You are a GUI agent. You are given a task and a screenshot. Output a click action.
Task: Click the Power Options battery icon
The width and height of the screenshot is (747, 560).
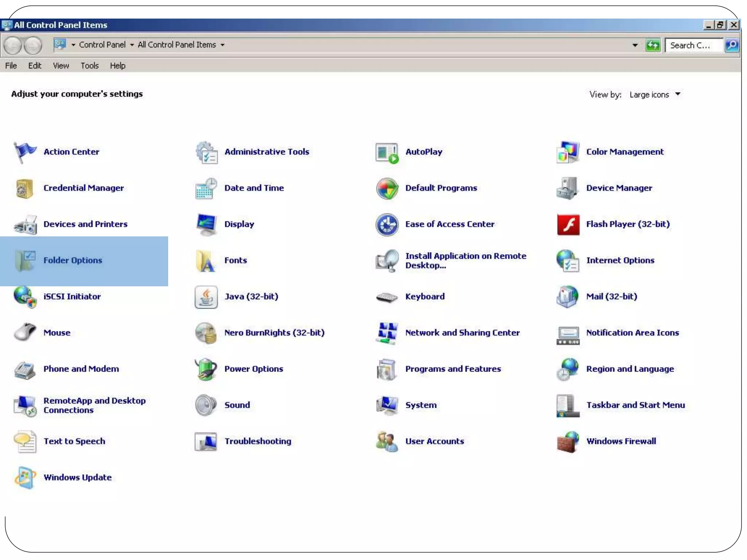click(x=206, y=369)
